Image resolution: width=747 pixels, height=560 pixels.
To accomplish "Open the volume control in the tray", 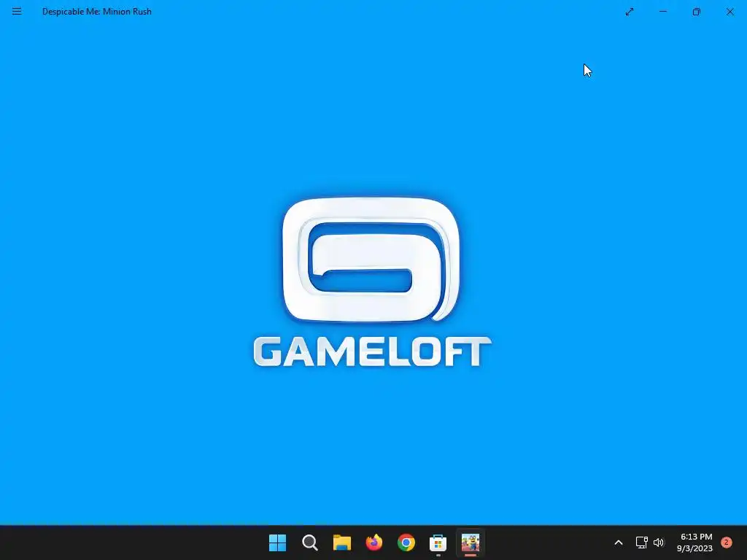I will (659, 542).
